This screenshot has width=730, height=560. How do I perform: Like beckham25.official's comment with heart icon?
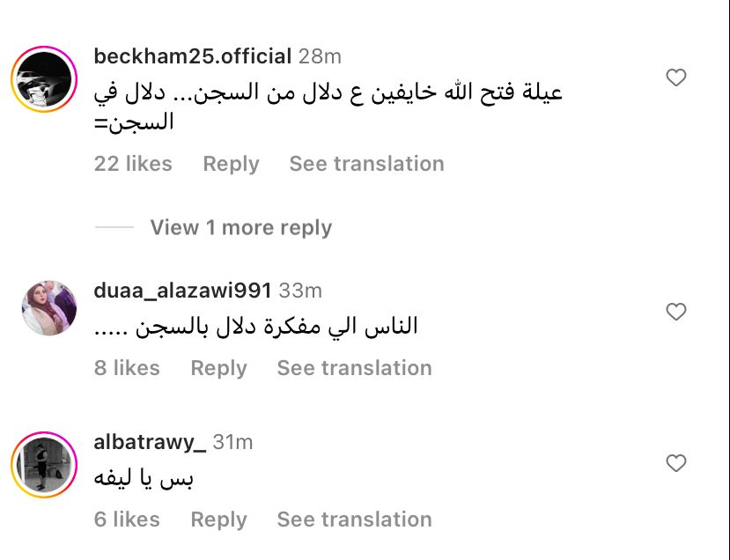tap(675, 78)
